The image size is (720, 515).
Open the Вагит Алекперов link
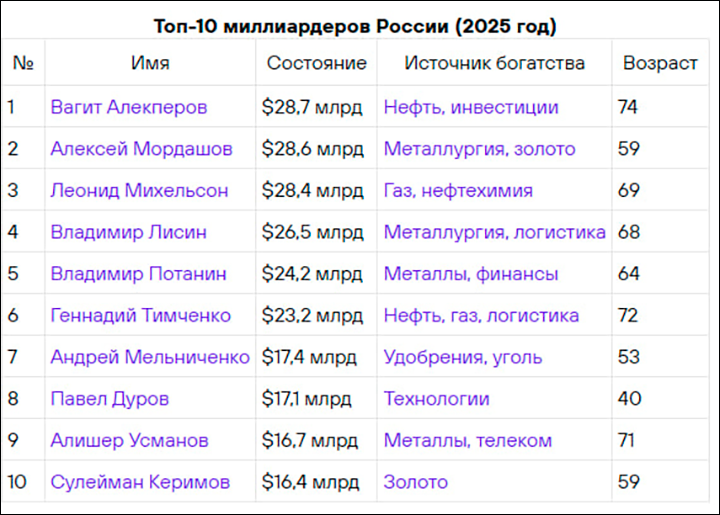point(129,107)
